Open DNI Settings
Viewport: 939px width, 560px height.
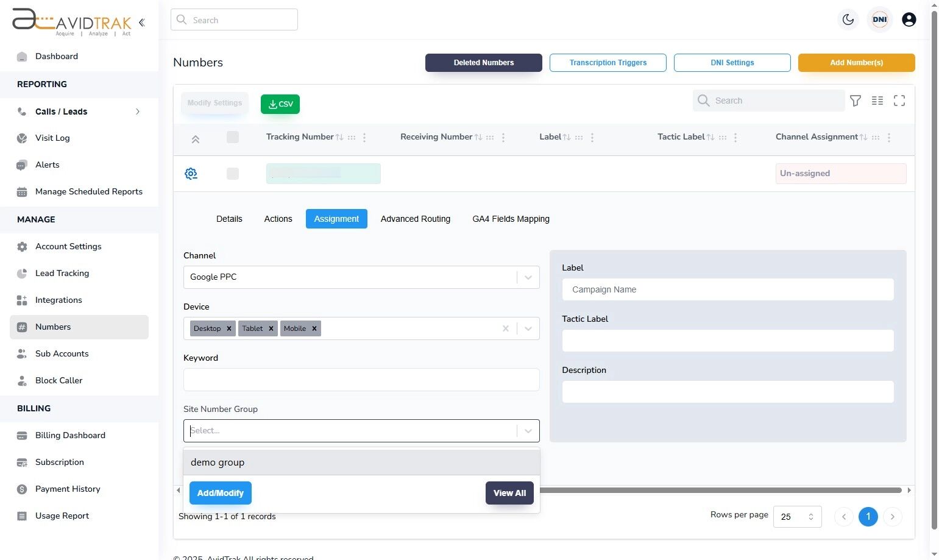[732, 63]
